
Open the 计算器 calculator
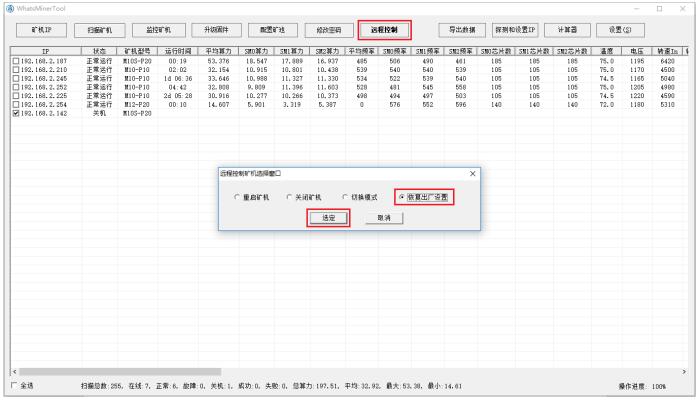point(567,30)
